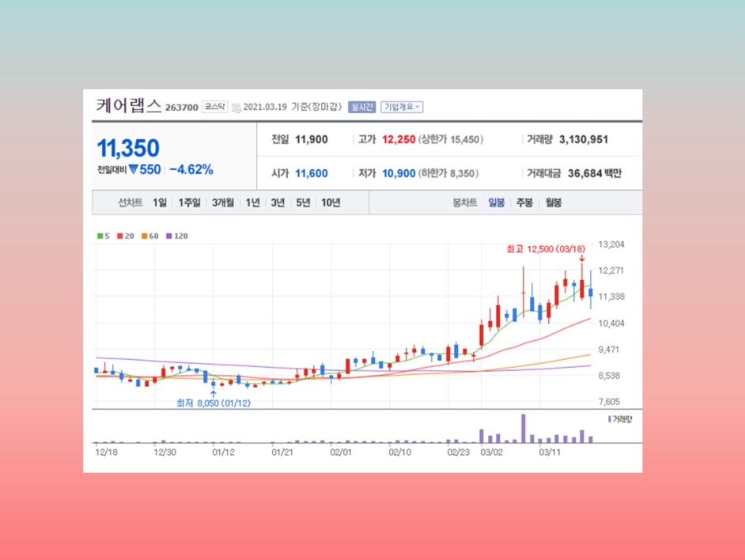Click the 02/01 date axis label
The image size is (745, 560).
(x=341, y=452)
